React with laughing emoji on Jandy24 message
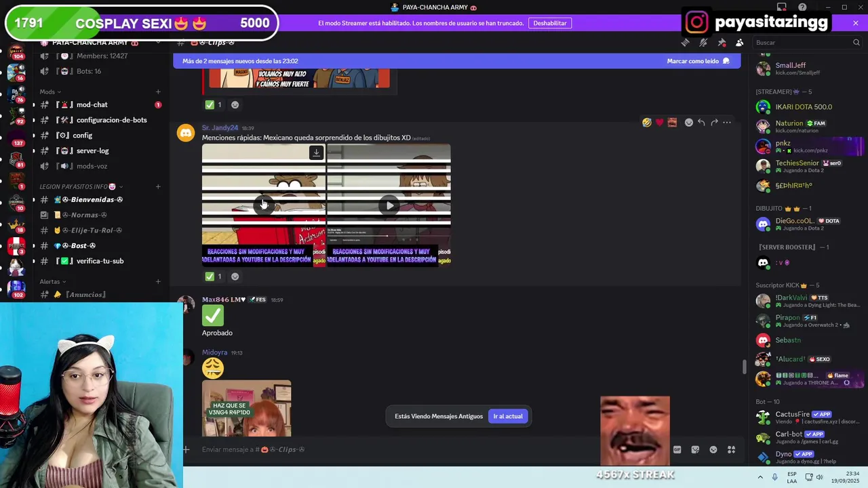 [647, 123]
